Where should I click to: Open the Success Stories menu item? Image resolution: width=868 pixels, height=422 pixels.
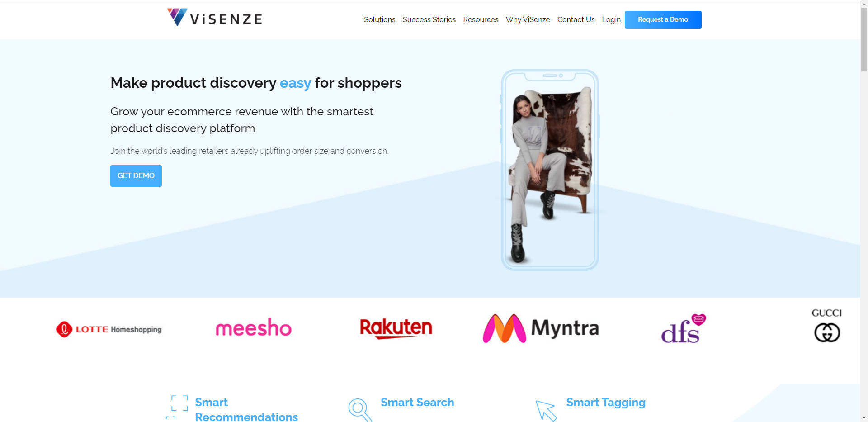pos(429,19)
